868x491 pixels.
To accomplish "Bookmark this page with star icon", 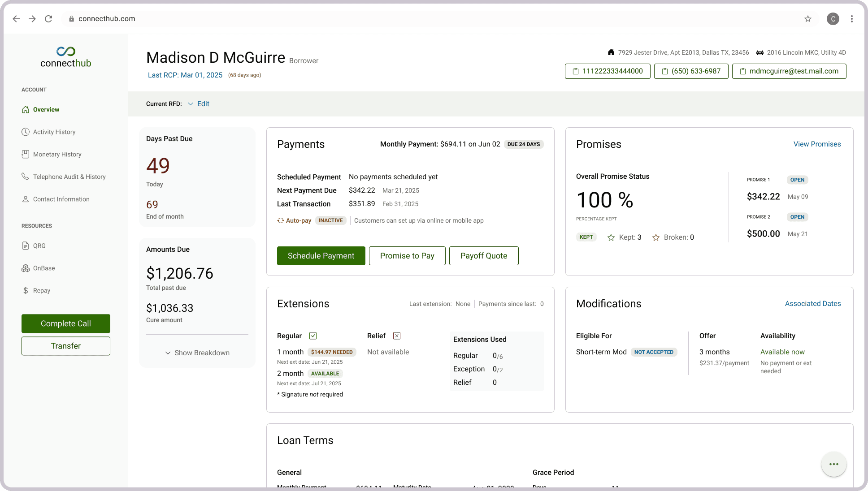I will click(x=808, y=19).
